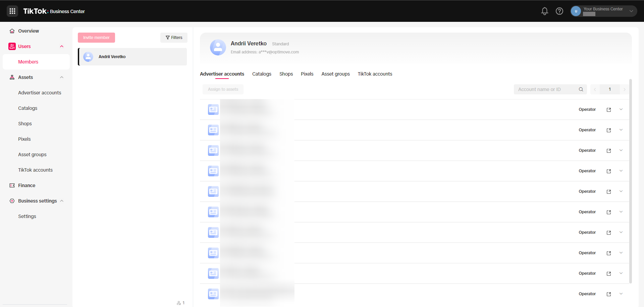Image resolution: width=644 pixels, height=307 pixels.
Task: Click the search magnifier icon
Action: click(581, 89)
